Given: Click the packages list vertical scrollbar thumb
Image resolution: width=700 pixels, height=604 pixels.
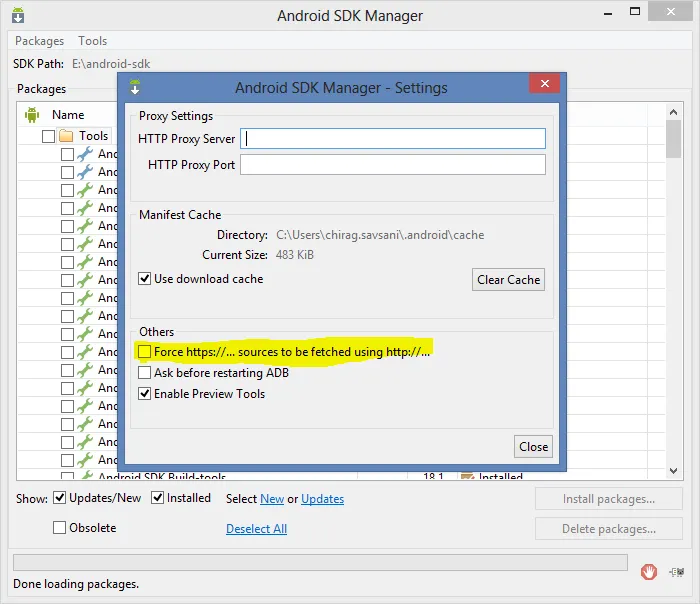Looking at the screenshot, I should 674,139.
